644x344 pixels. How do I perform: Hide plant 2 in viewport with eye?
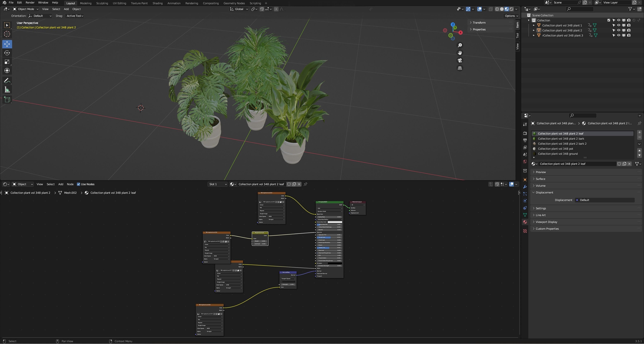pos(619,30)
